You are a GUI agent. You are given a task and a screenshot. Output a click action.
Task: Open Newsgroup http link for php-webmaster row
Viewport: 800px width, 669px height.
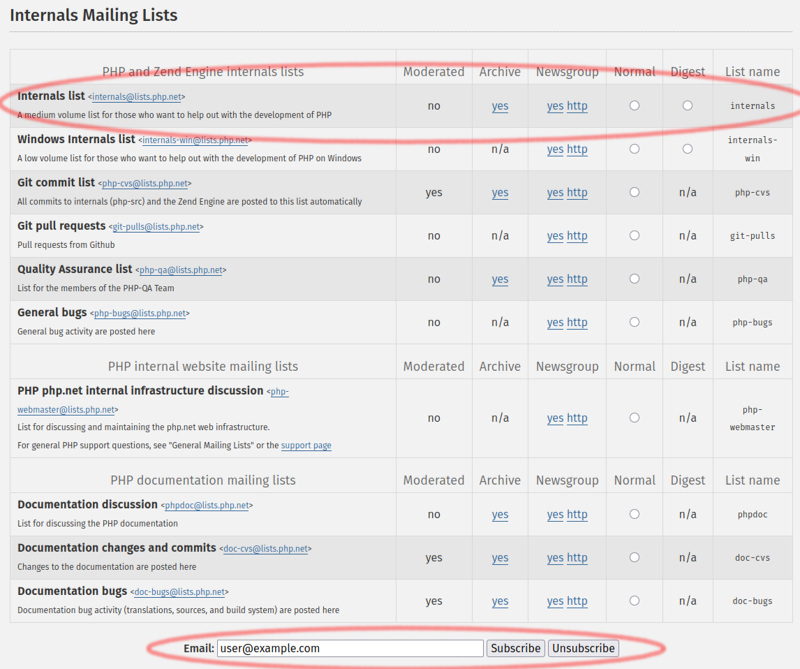click(x=577, y=418)
